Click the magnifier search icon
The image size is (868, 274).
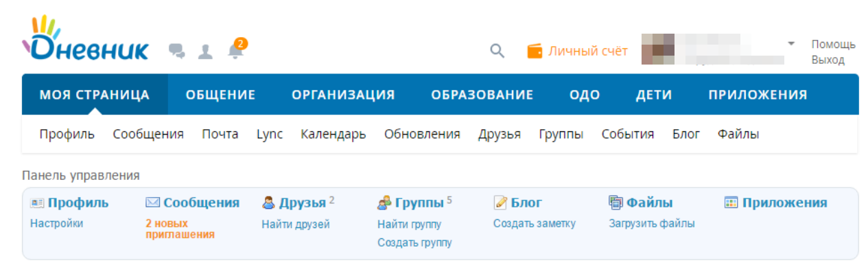click(497, 51)
